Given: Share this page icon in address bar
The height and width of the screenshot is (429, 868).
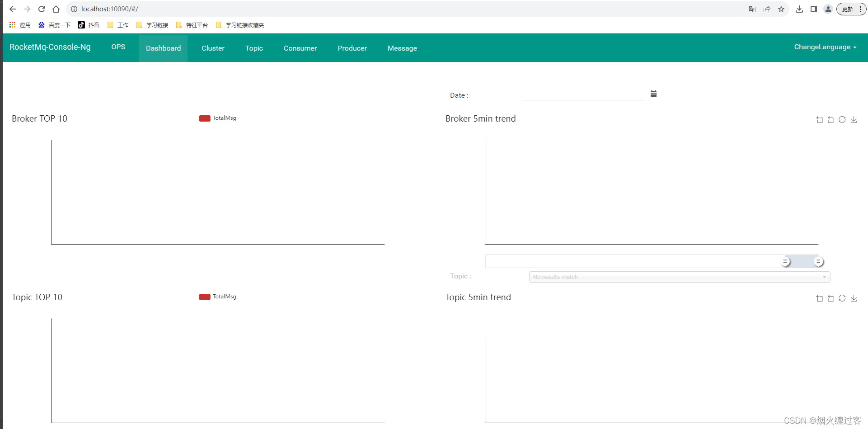Looking at the screenshot, I should point(767,9).
